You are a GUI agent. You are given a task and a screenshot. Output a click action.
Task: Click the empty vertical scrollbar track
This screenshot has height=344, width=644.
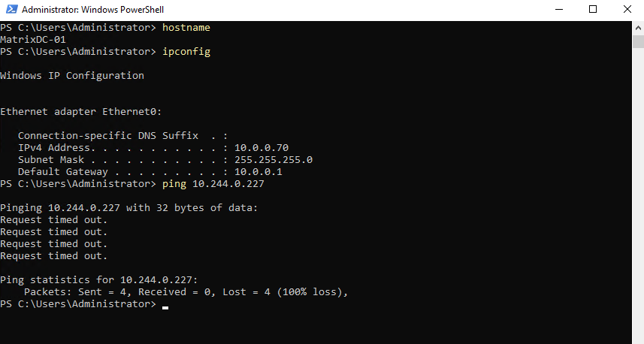click(638, 195)
